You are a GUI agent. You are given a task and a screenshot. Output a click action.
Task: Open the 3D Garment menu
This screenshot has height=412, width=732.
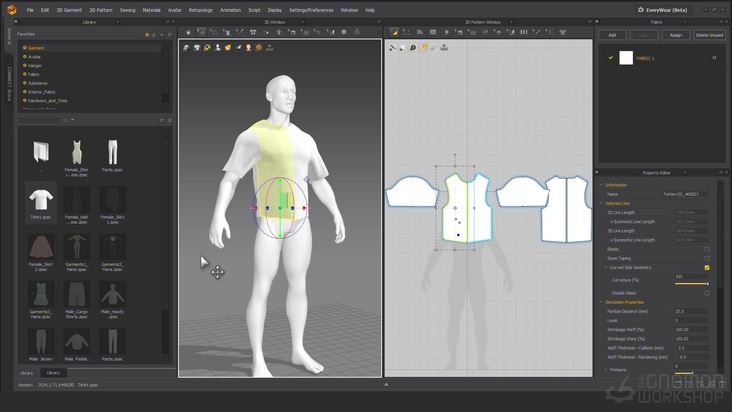[x=69, y=10]
